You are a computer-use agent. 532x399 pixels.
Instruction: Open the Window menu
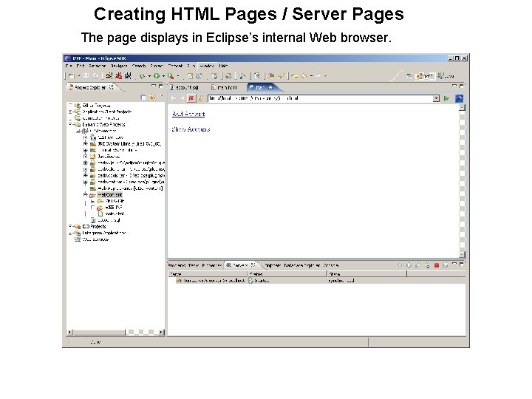pyautogui.click(x=207, y=66)
